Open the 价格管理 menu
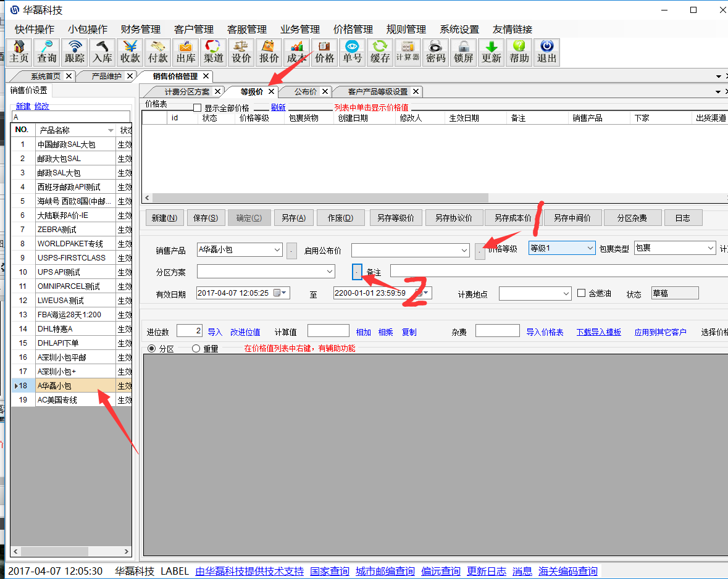 tap(353, 29)
